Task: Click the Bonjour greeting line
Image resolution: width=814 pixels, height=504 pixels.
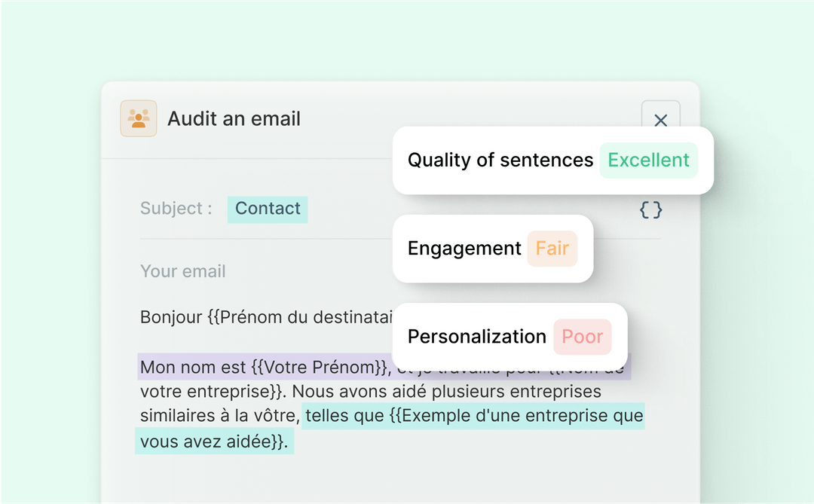Action: [266, 316]
